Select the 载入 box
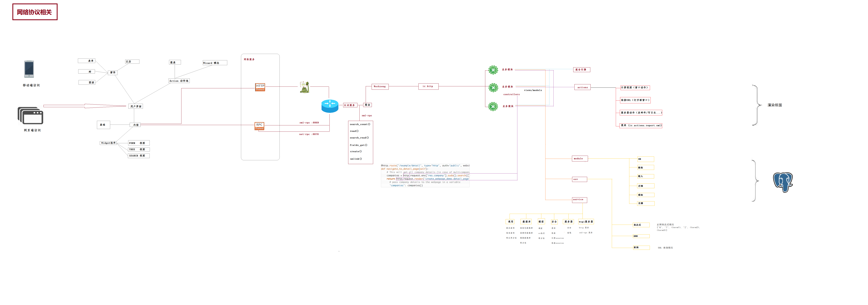The width and height of the screenshot is (868, 305). 646,176
